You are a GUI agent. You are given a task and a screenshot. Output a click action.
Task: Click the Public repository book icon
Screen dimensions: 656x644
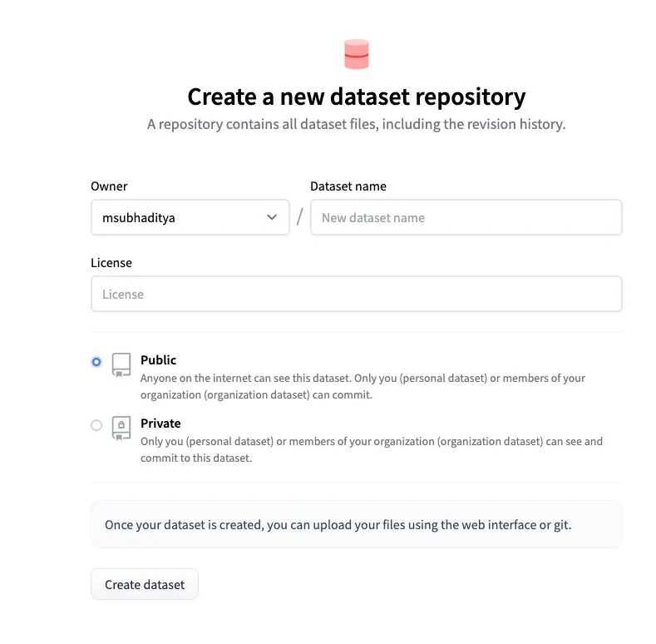pos(121,364)
